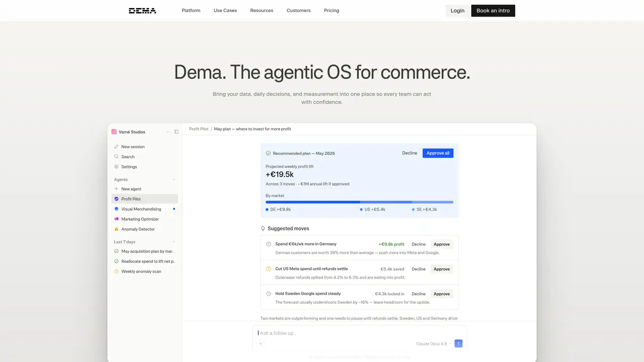The height and width of the screenshot is (362, 644).
Task: Click the Dema logo in header
Action: (x=142, y=11)
